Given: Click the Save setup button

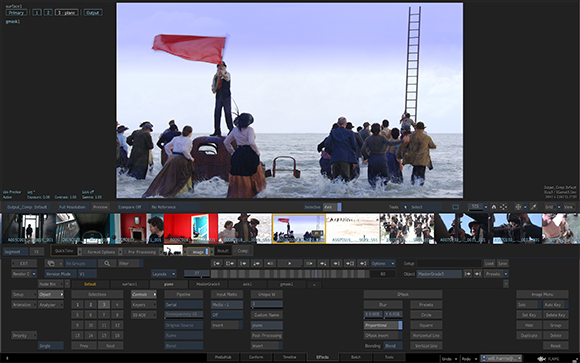Looking at the screenshot, I should pos(502,263).
